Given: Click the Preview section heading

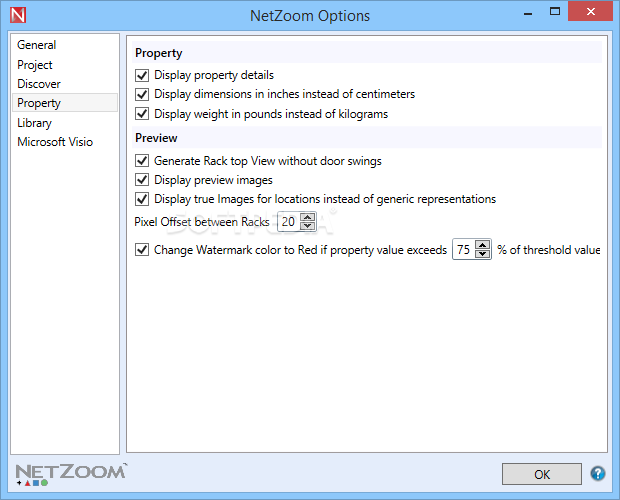Looking at the screenshot, I should click(156, 138).
